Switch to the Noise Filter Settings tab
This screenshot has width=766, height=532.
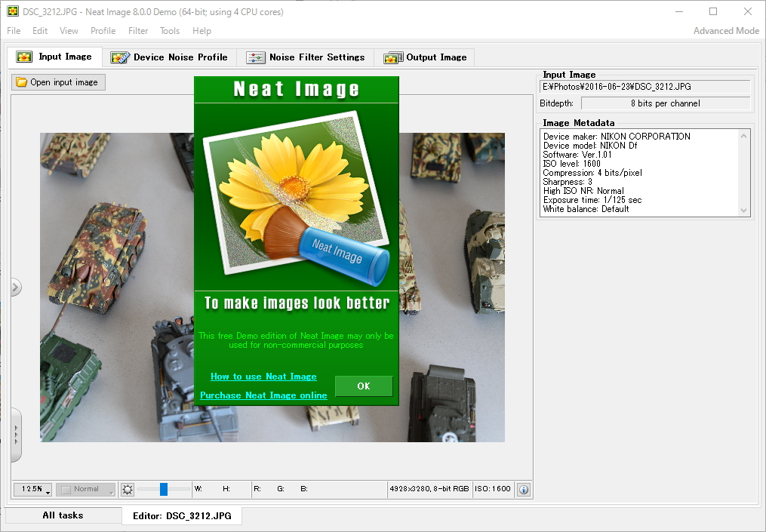pyautogui.click(x=306, y=57)
